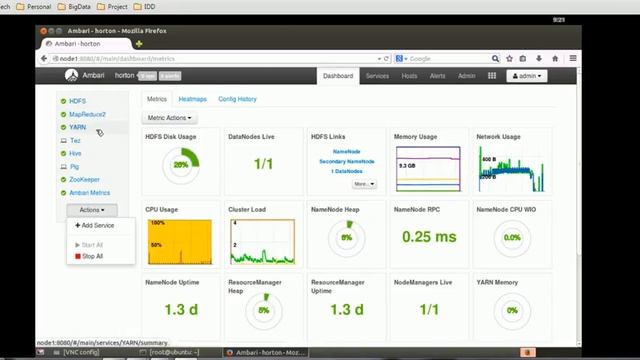The image size is (640, 360).
Task: Click NameNode RPC 0.25 ms value
Action: point(429,237)
